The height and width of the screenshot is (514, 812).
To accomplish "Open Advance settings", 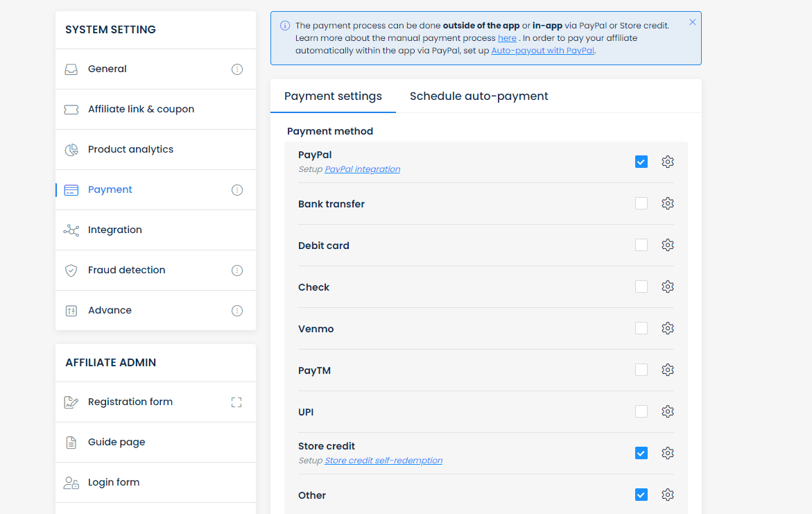I will pyautogui.click(x=155, y=311).
